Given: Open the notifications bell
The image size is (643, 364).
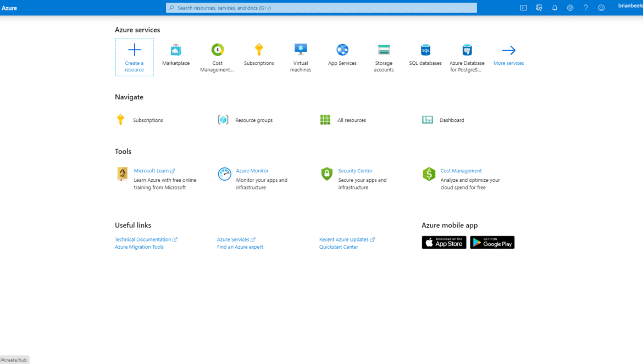Looking at the screenshot, I should (x=555, y=8).
